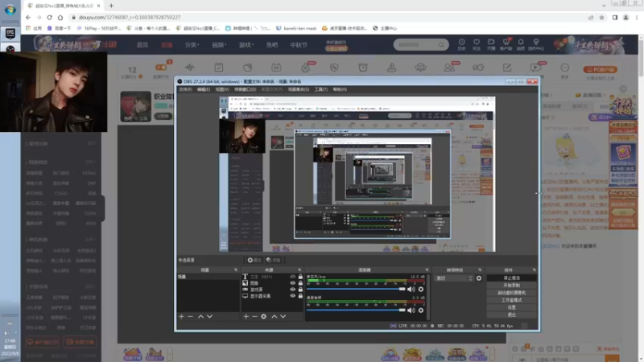Viewport: 644px width, 362px height.
Task: Mute the microphone audio speaker icon
Action: tap(411, 290)
